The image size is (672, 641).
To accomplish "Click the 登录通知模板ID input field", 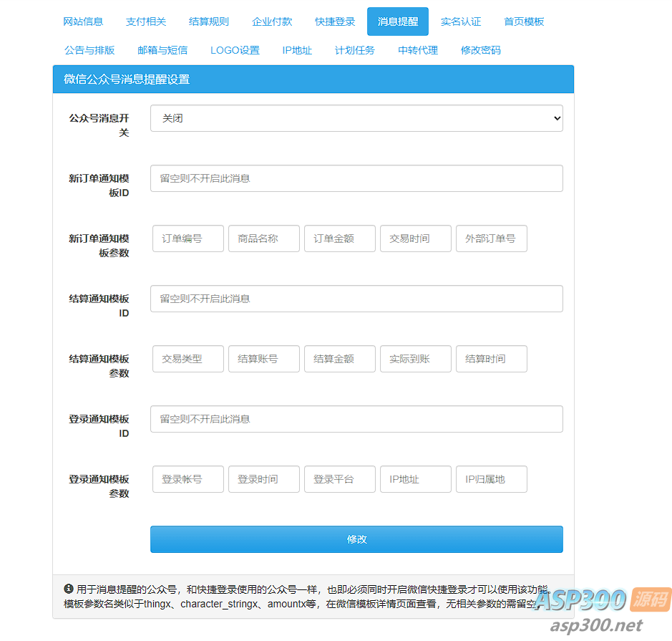I will [x=356, y=419].
